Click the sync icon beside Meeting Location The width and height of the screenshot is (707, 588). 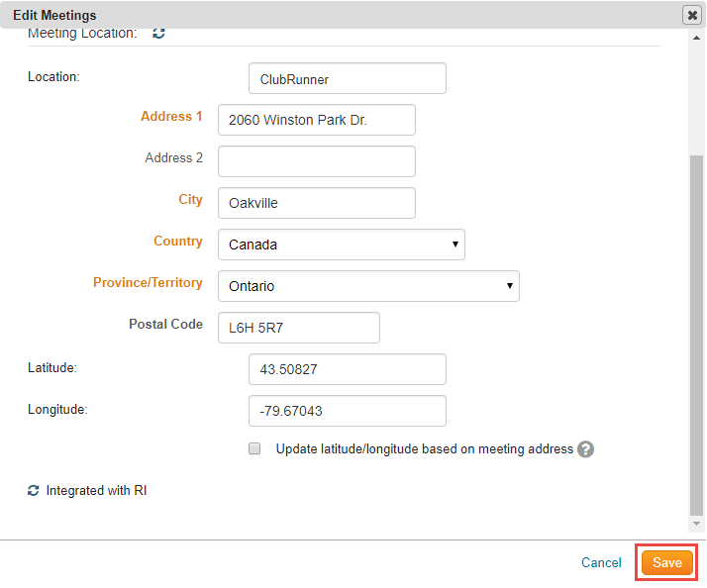(x=158, y=34)
